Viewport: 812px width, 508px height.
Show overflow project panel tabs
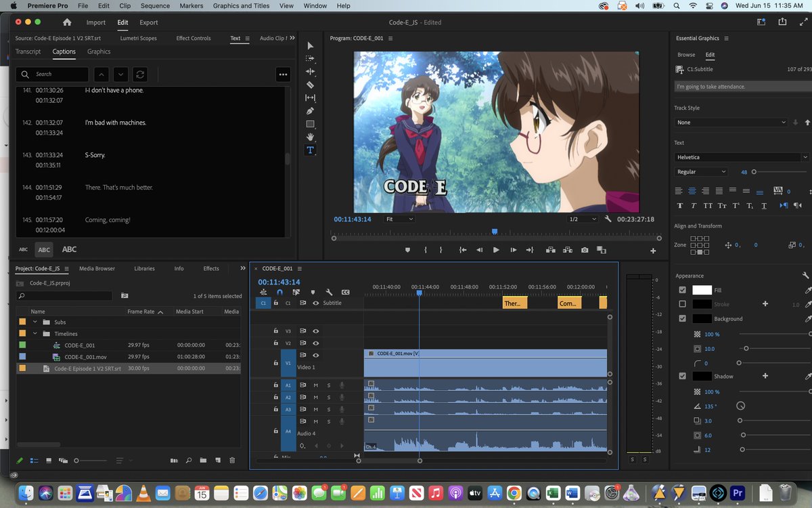coord(243,268)
